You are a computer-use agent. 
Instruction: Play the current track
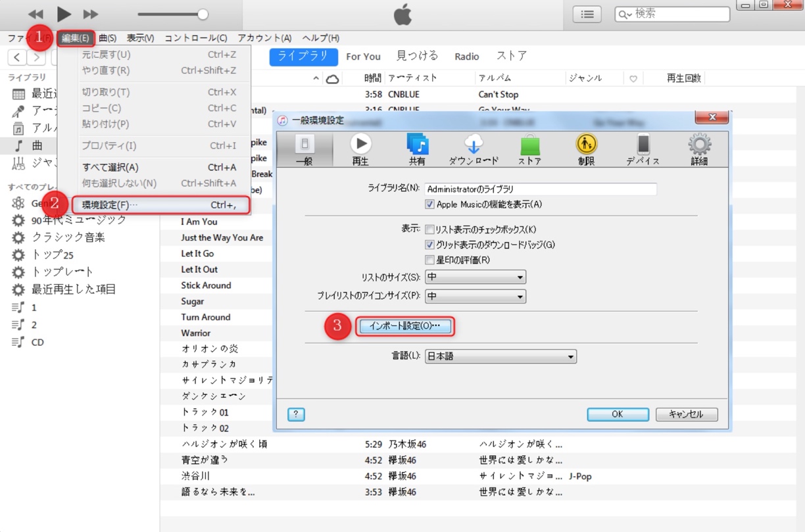pos(64,13)
